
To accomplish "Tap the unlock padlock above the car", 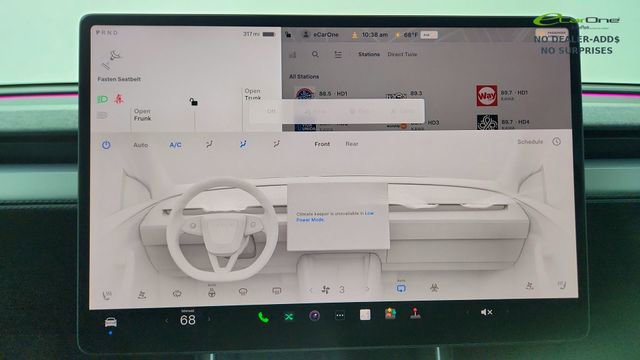I will [193, 101].
